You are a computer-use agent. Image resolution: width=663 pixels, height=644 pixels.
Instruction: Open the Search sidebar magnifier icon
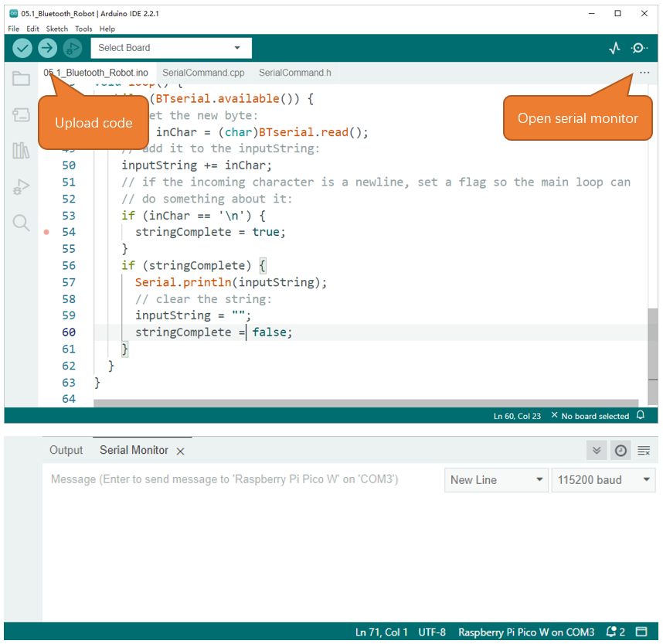pos(21,223)
